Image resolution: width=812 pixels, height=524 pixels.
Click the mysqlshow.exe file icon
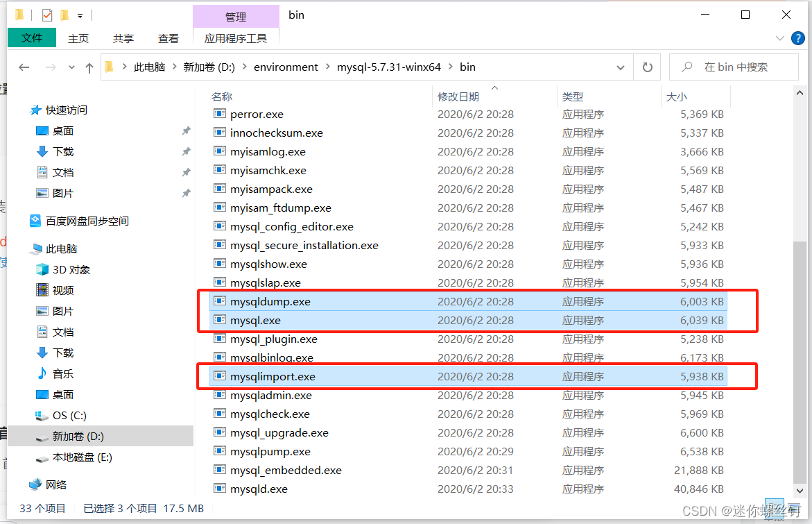click(220, 263)
